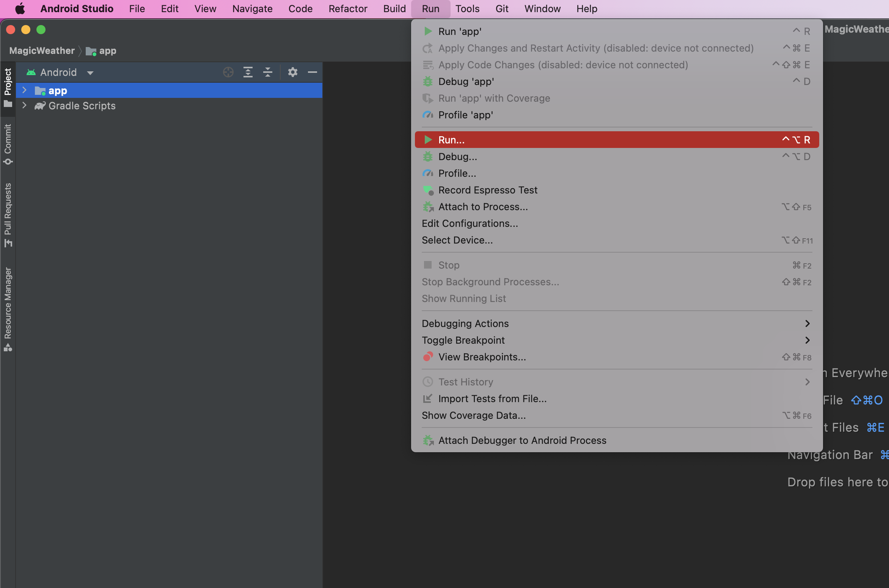Click the app breadcrumb in navigation bar
Viewport: 889px width, 588px height.
coord(101,50)
